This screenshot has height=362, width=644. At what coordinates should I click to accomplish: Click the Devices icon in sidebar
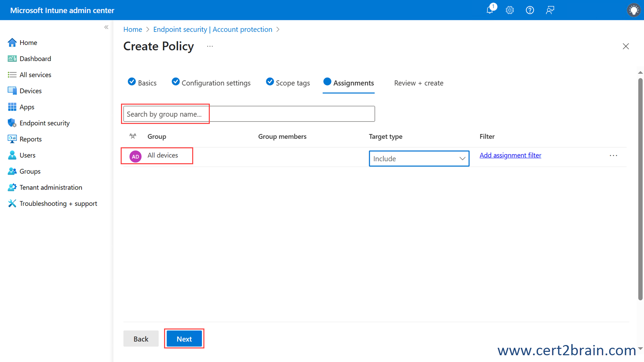12,91
